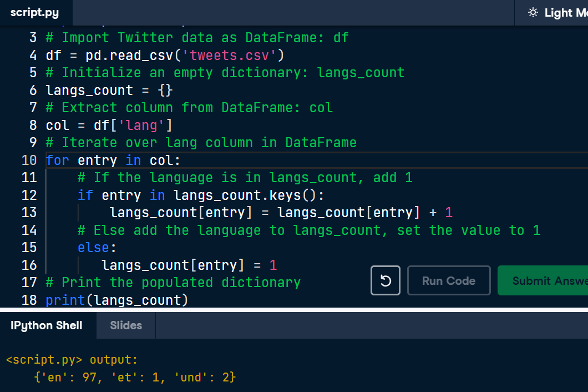Click the '# If the language is in' comment on line 11

[245, 178]
